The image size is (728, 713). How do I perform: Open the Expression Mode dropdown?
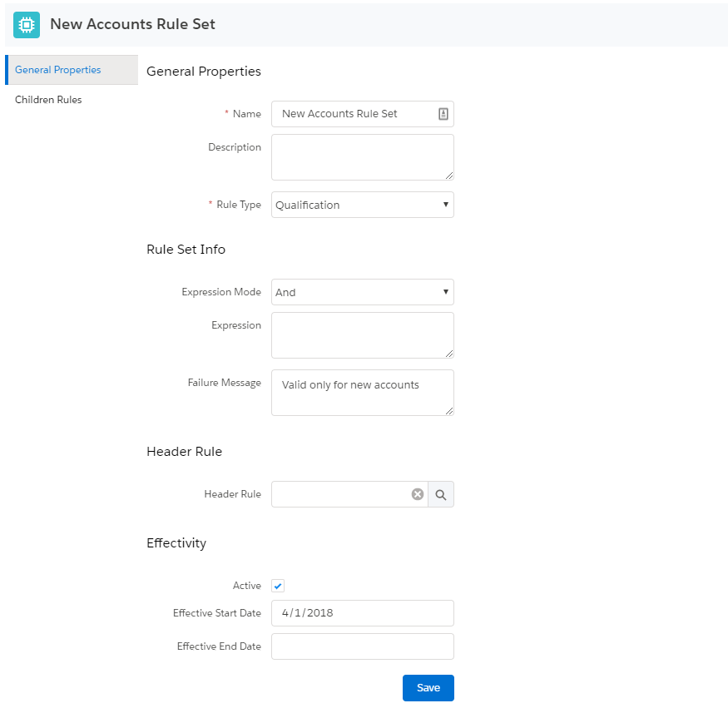[x=363, y=292]
